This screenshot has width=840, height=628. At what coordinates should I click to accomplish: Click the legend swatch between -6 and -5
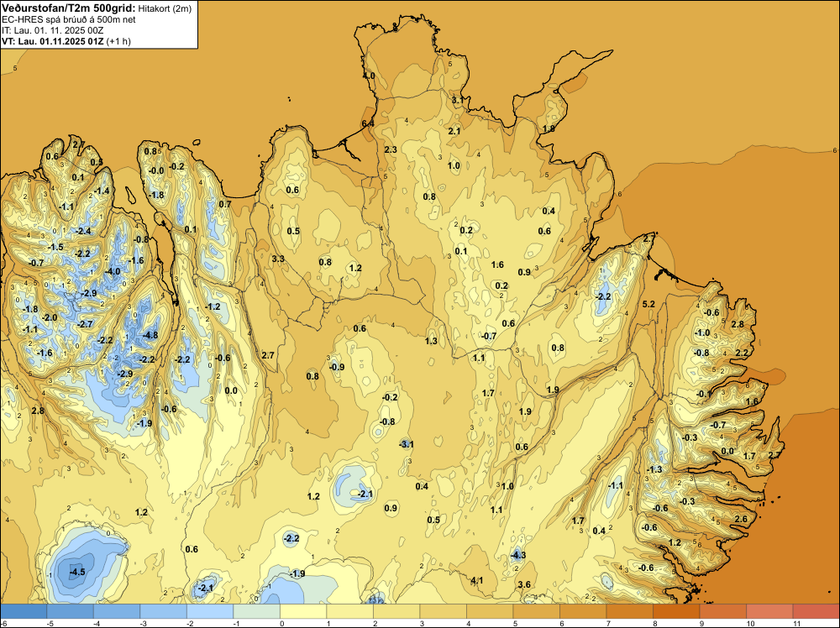[24, 611]
